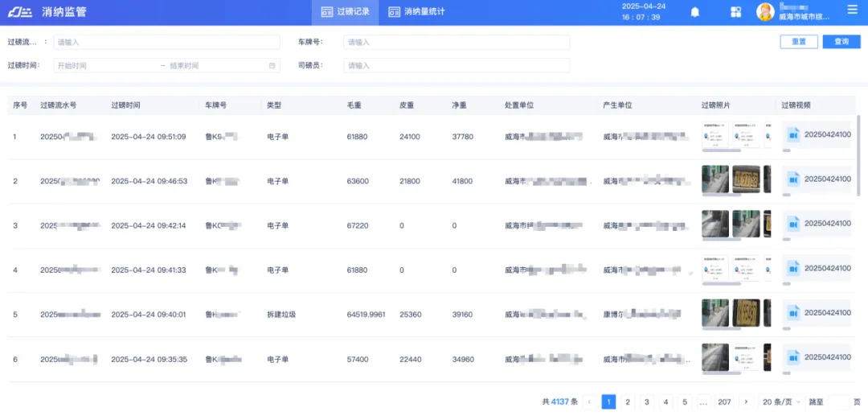Click the 查询 search button
The width and height of the screenshot is (868, 416).
click(841, 42)
